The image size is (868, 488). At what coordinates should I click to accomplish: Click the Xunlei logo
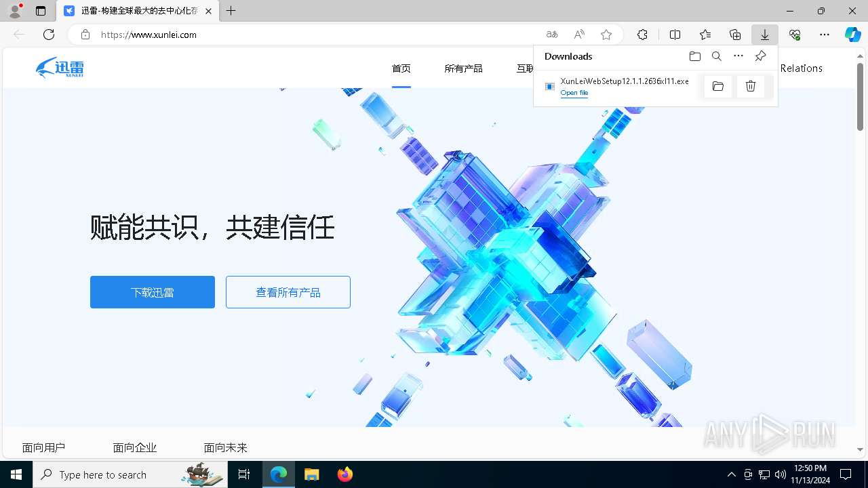[x=60, y=68]
